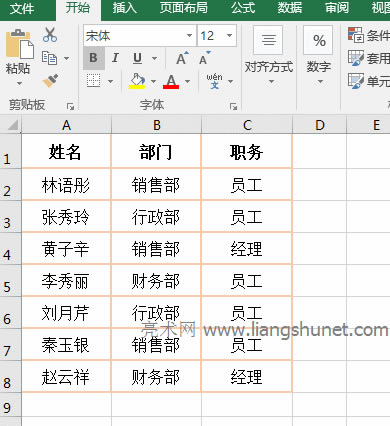Viewport: 390px width, 426px height.
Task: Click the Copy icon
Action: (x=49, y=58)
